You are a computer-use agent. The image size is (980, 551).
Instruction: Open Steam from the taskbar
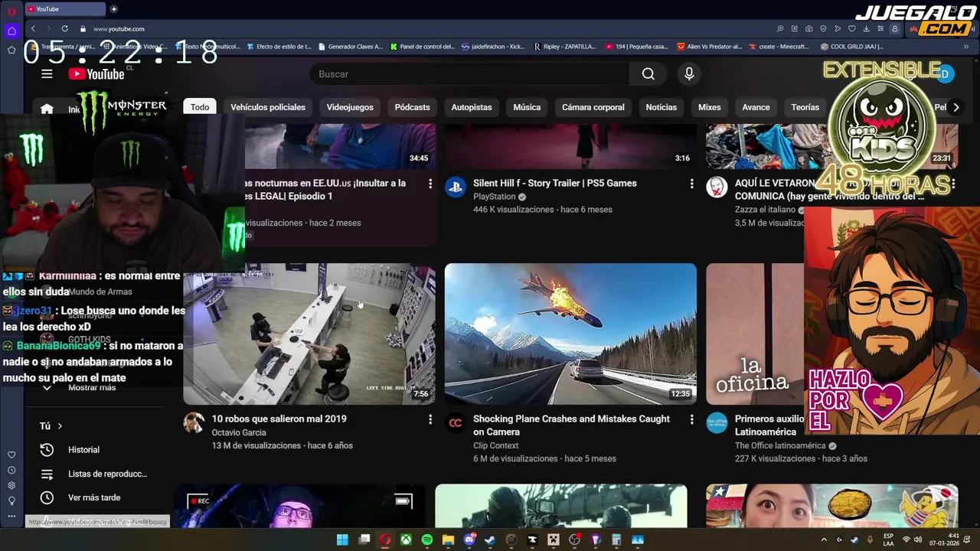click(x=490, y=540)
